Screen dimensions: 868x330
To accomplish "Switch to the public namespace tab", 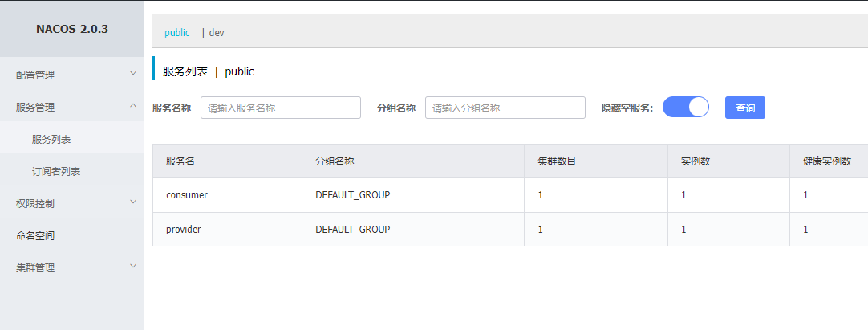I will (x=177, y=33).
